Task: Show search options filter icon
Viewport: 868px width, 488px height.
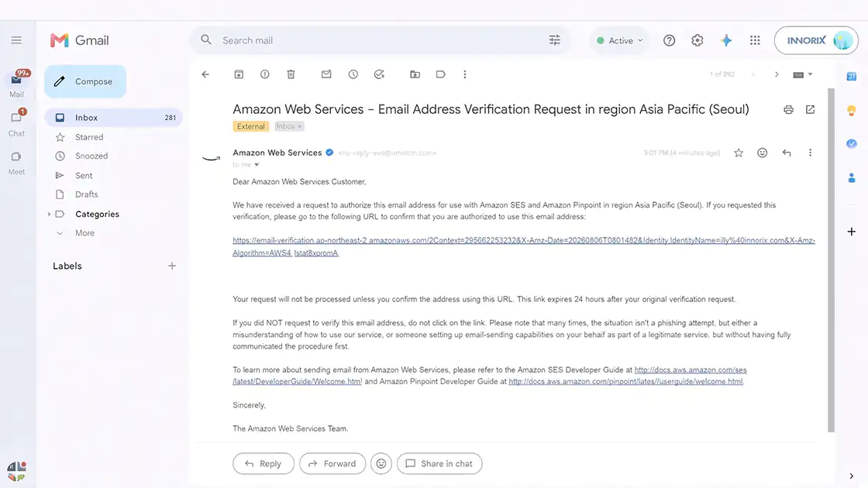Action: pos(554,40)
